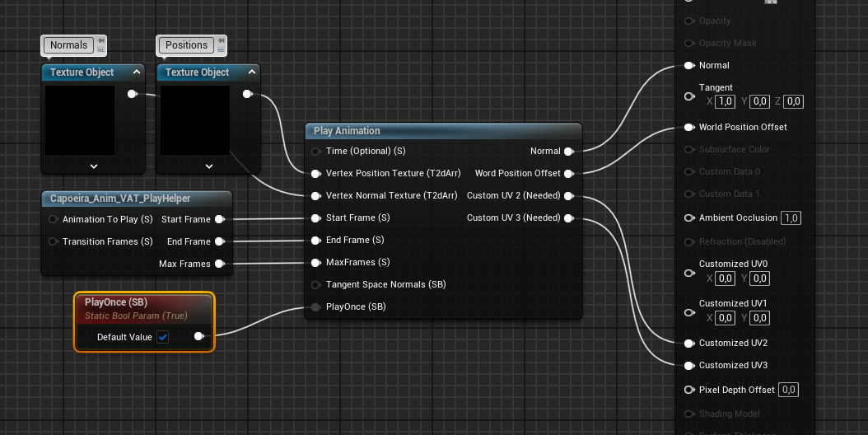Click the disabled Opacity pin
Viewport: 868px width, 435px height.
pos(689,21)
